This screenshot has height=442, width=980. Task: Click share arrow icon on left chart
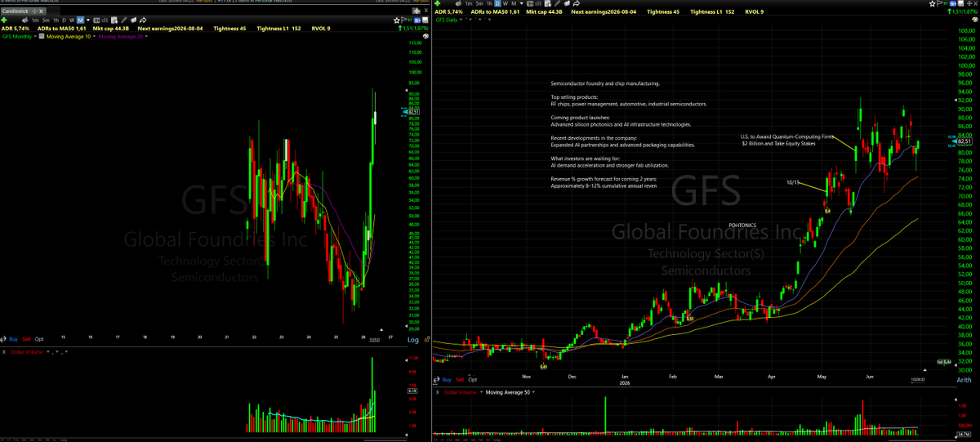pyautogui.click(x=143, y=20)
